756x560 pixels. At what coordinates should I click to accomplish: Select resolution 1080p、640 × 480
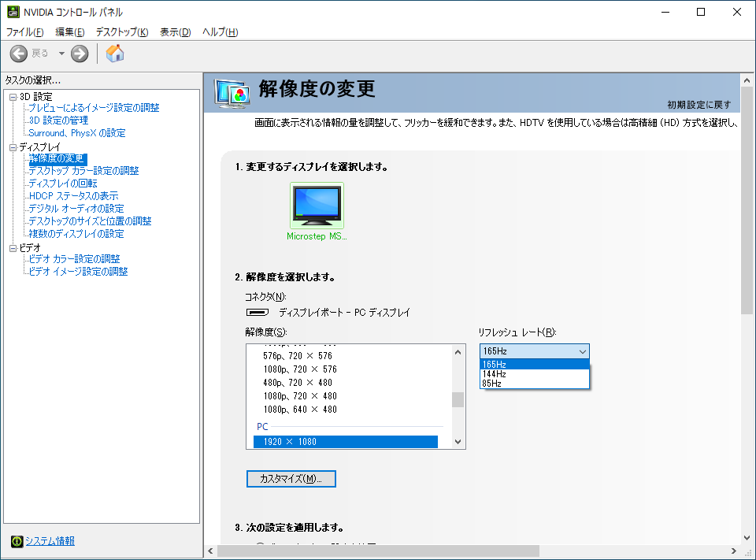coord(300,410)
